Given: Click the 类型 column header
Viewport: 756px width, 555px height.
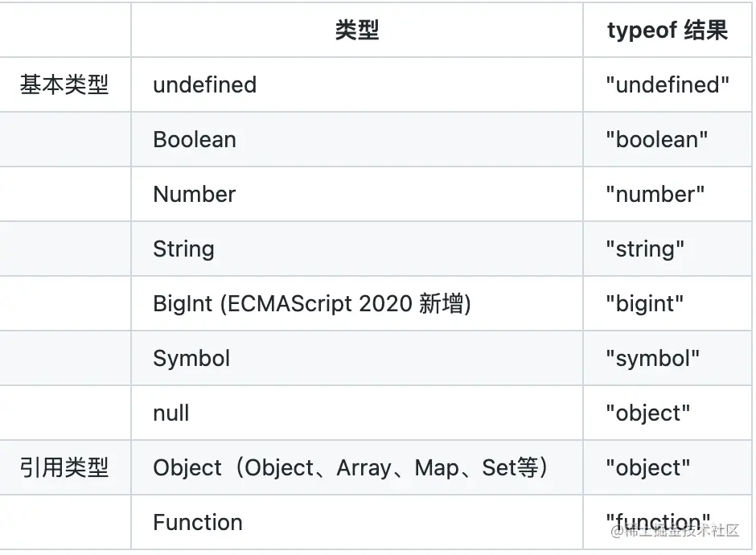Looking at the screenshot, I should 356,31.
